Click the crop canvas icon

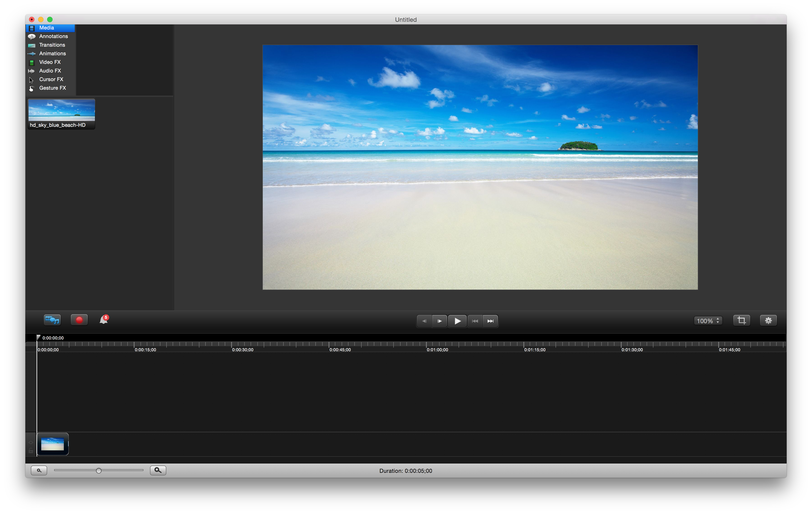point(741,320)
